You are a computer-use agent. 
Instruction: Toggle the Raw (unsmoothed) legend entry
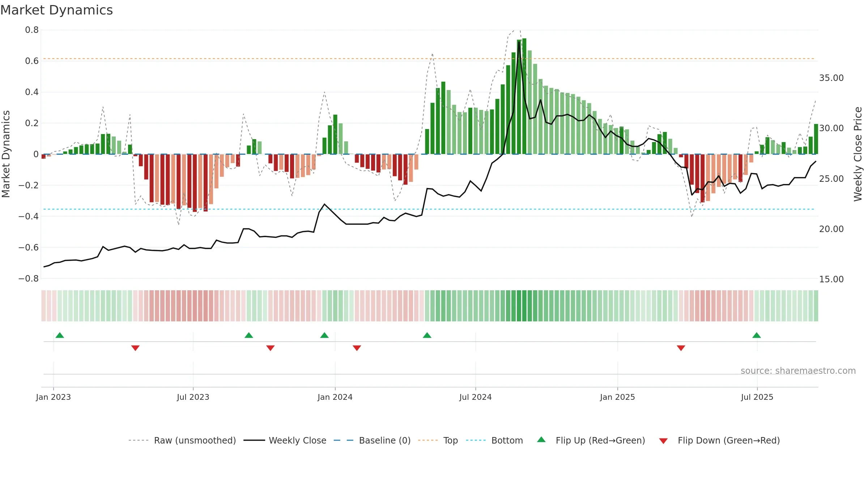pyautogui.click(x=182, y=440)
